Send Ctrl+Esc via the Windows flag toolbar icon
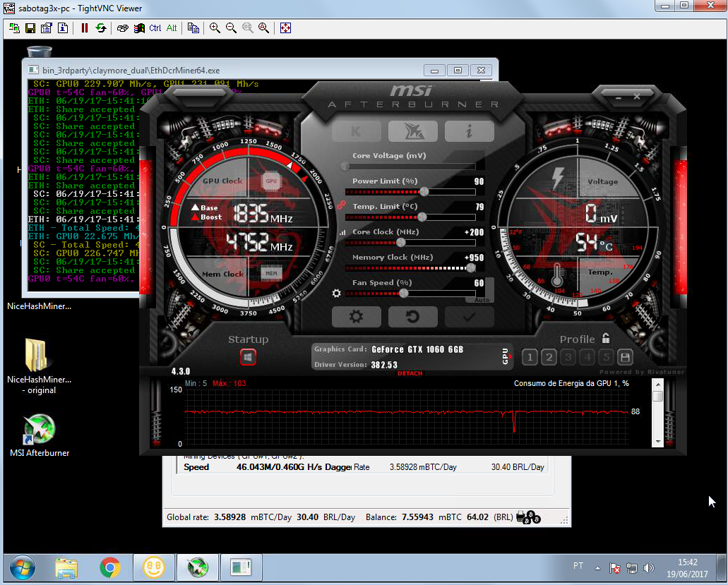Screen dimensions: 728x585 tap(139, 28)
